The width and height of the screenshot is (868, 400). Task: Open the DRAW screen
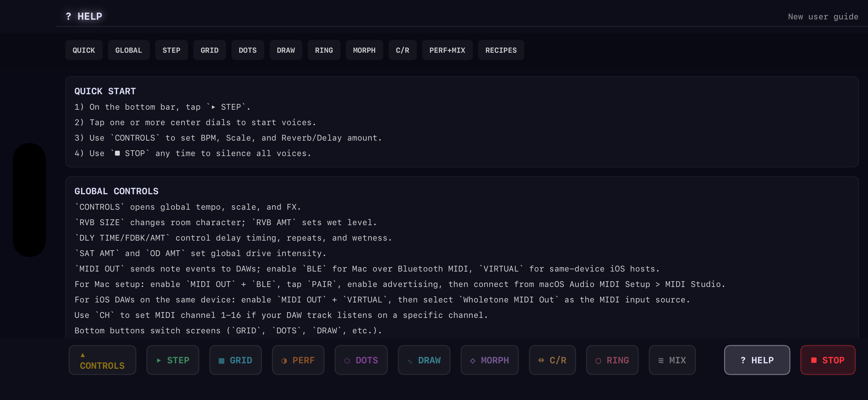click(424, 360)
